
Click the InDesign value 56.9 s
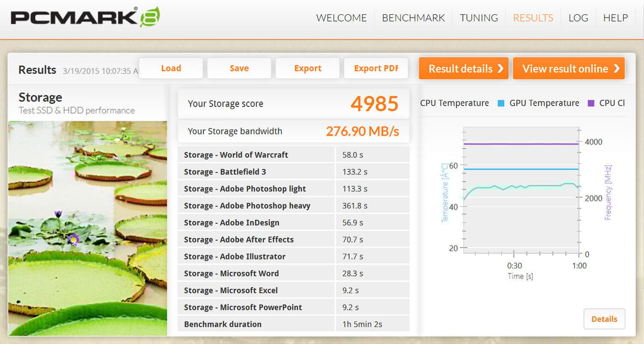(x=353, y=223)
